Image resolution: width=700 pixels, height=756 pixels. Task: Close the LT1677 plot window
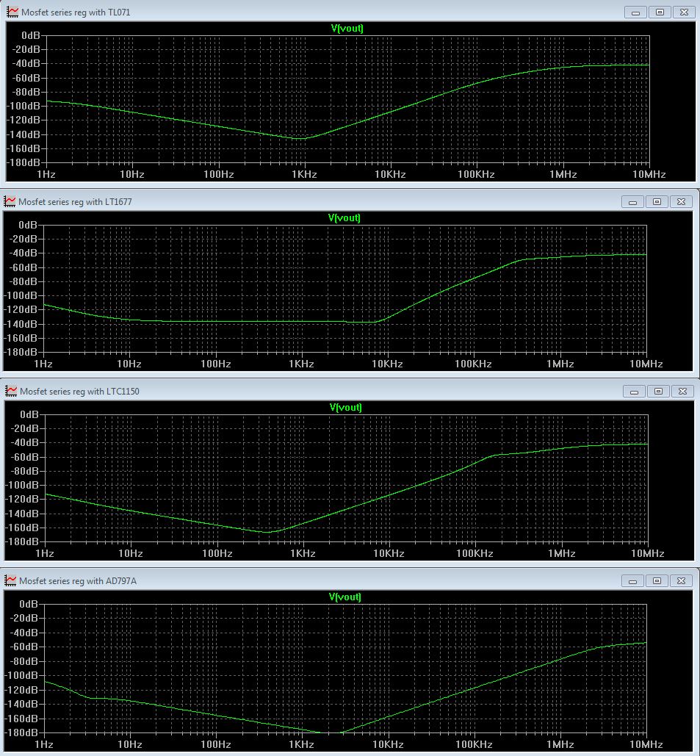point(681,202)
